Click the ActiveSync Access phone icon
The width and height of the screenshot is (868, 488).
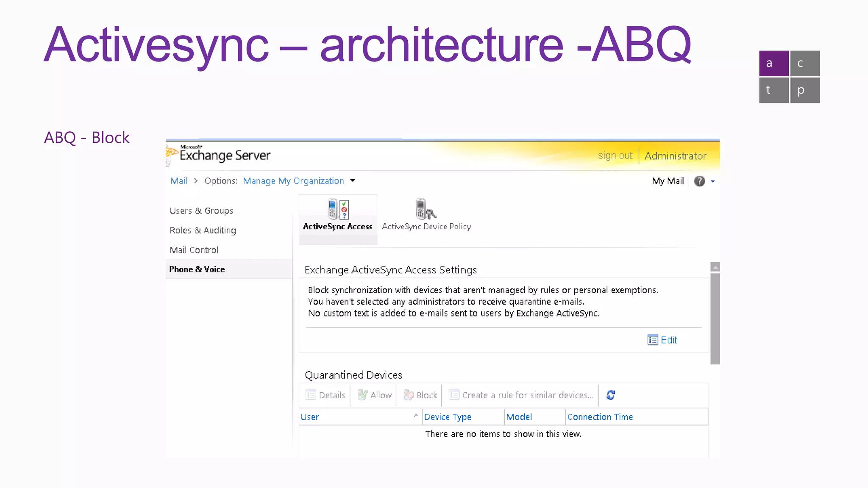click(x=338, y=209)
